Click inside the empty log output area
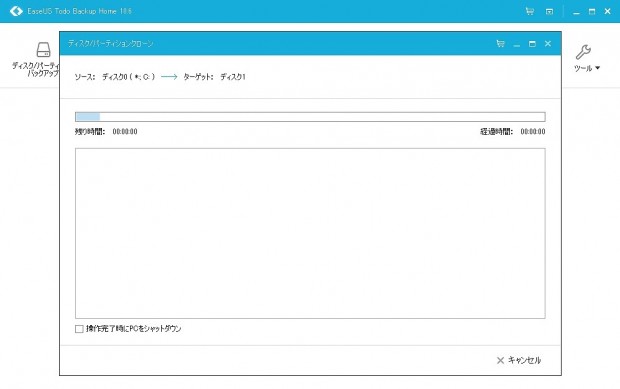 tap(310, 233)
